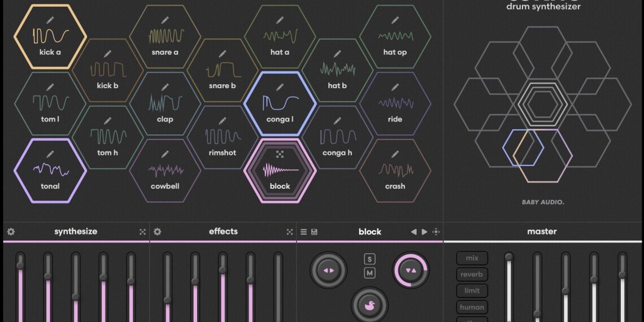Click the randomize icon in effects header

[x=290, y=232]
